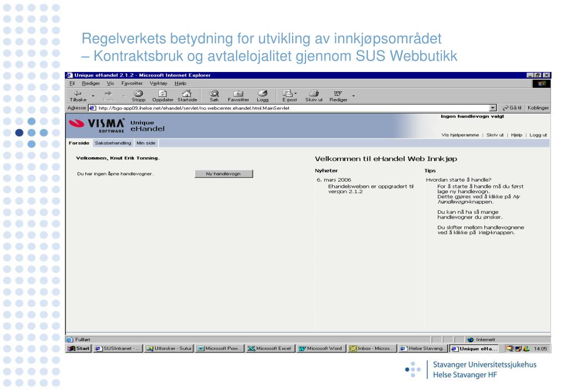Image resolution: width=567 pixels, height=392 pixels.
Task: Click 'Fullført' in the status bar
Action: [x=83, y=339]
